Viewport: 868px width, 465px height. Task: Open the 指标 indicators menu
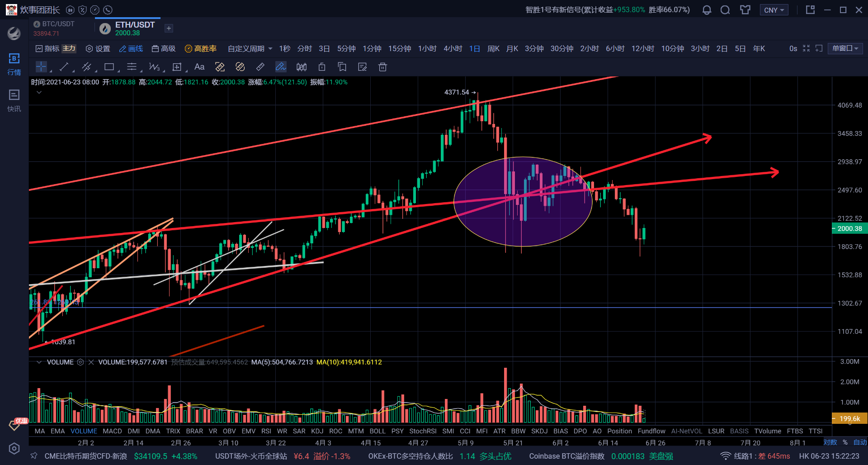(x=47, y=48)
